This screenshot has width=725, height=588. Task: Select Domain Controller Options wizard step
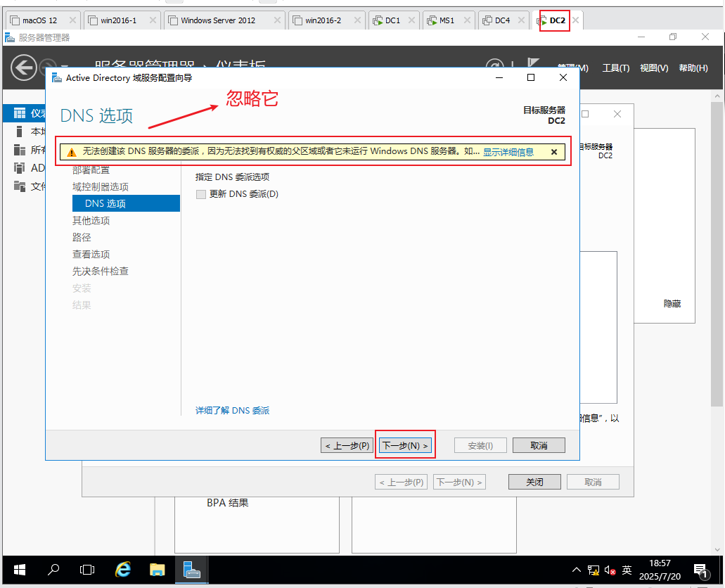(101, 187)
